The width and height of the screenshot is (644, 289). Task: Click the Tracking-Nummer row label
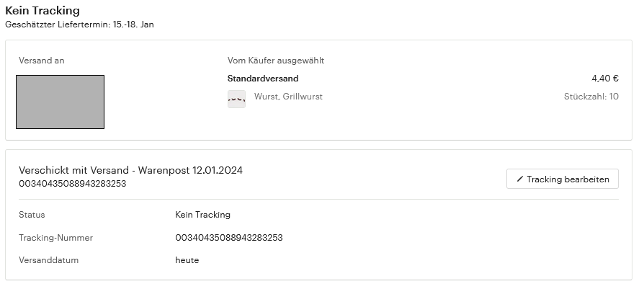tap(56, 238)
